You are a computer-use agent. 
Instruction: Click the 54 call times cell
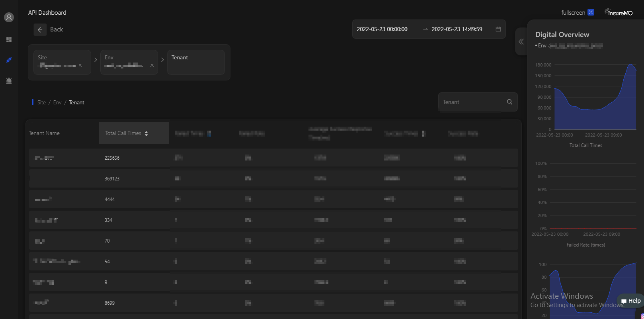pyautogui.click(x=107, y=262)
